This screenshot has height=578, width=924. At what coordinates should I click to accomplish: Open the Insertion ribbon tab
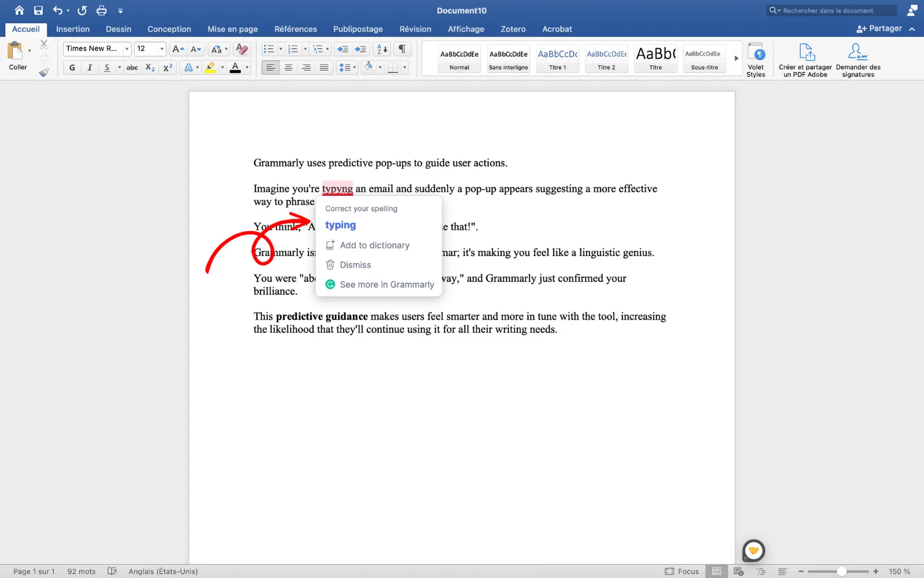click(x=73, y=29)
